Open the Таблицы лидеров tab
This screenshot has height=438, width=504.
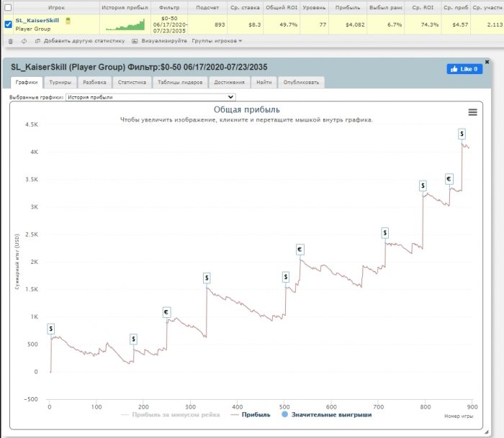180,82
